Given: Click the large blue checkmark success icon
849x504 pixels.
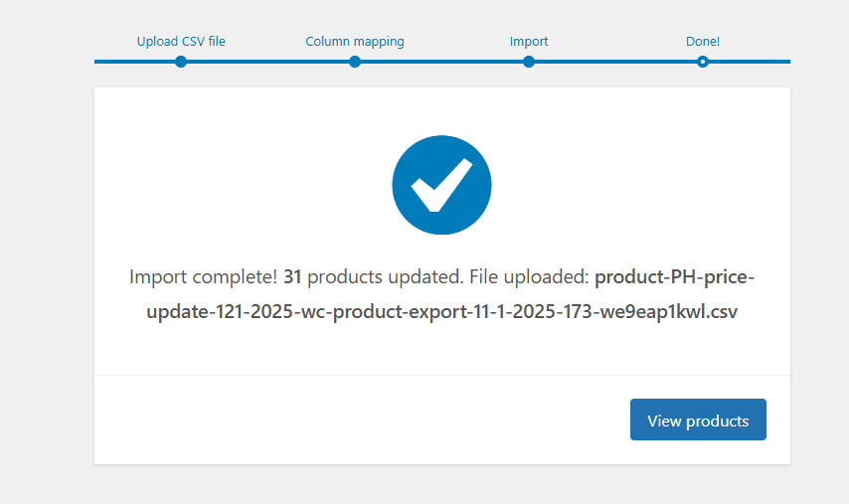Looking at the screenshot, I should pyautogui.click(x=441, y=185).
